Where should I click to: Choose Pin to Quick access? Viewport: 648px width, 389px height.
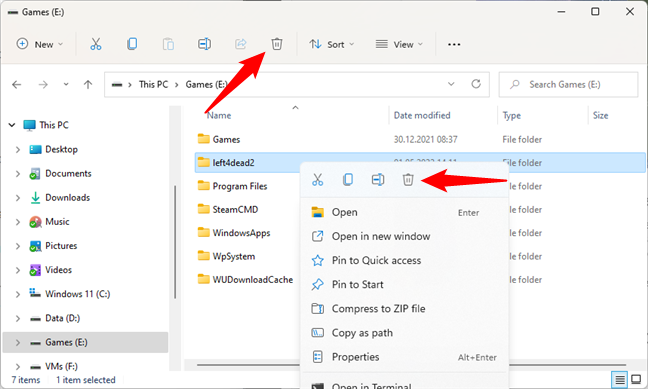click(404, 260)
